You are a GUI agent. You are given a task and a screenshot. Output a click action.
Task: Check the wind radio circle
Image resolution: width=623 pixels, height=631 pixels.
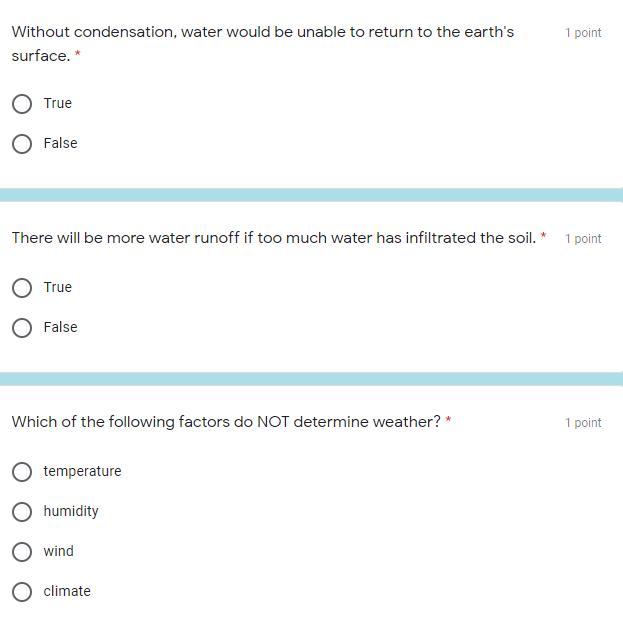pyautogui.click(x=22, y=551)
